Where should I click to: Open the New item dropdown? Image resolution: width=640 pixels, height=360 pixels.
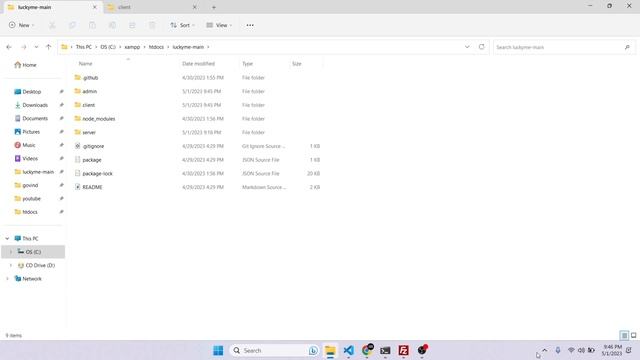pos(21,25)
